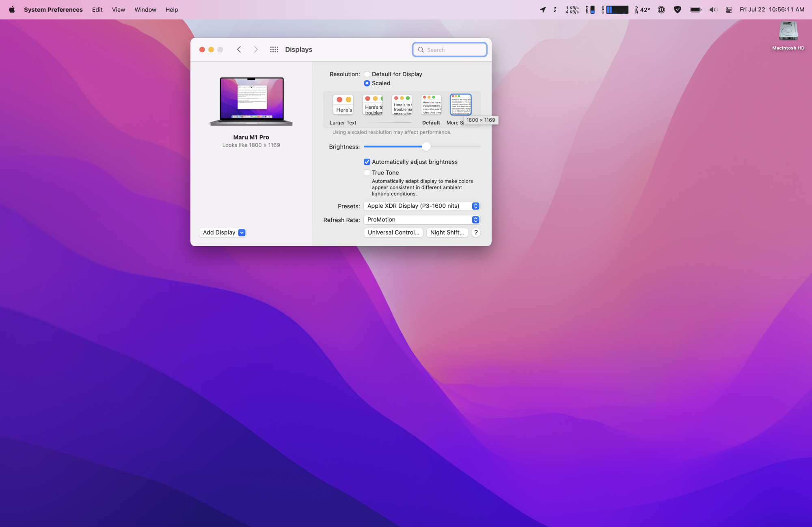
Task: Open the Presets dropdown menu
Action: click(422, 206)
